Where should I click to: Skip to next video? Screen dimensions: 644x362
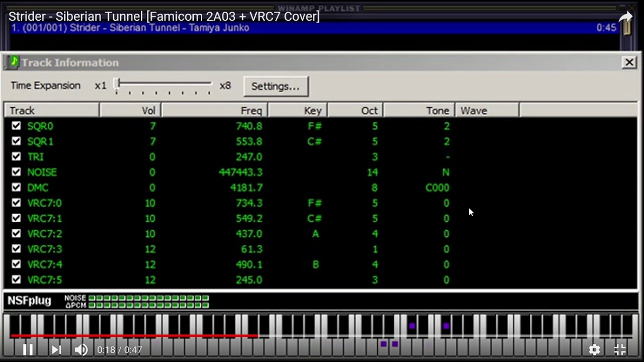pyautogui.click(x=56, y=349)
